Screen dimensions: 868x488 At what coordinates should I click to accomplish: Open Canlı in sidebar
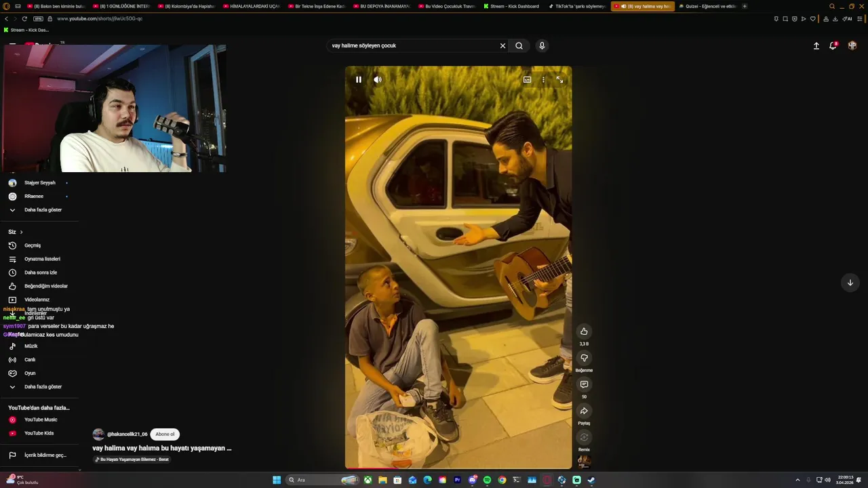(x=30, y=359)
